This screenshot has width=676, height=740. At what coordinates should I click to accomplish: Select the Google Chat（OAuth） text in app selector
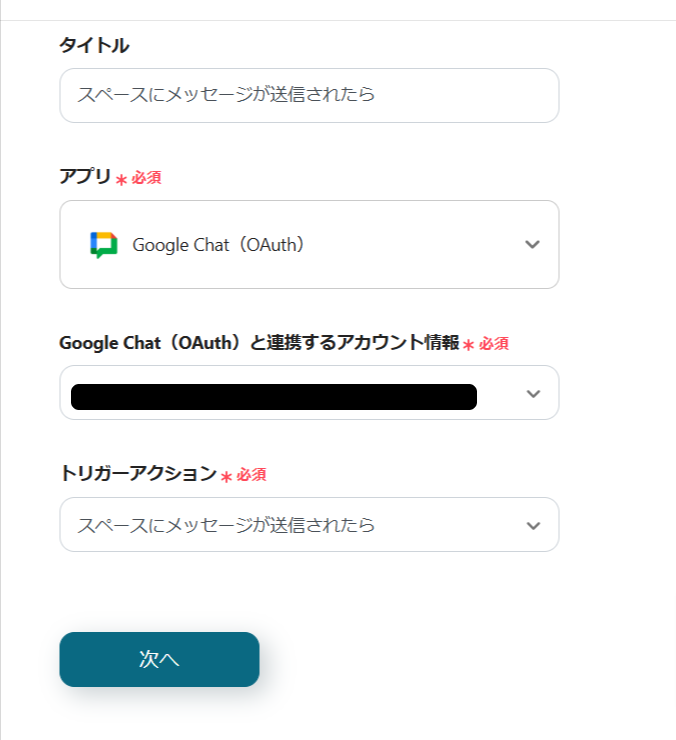(x=218, y=245)
